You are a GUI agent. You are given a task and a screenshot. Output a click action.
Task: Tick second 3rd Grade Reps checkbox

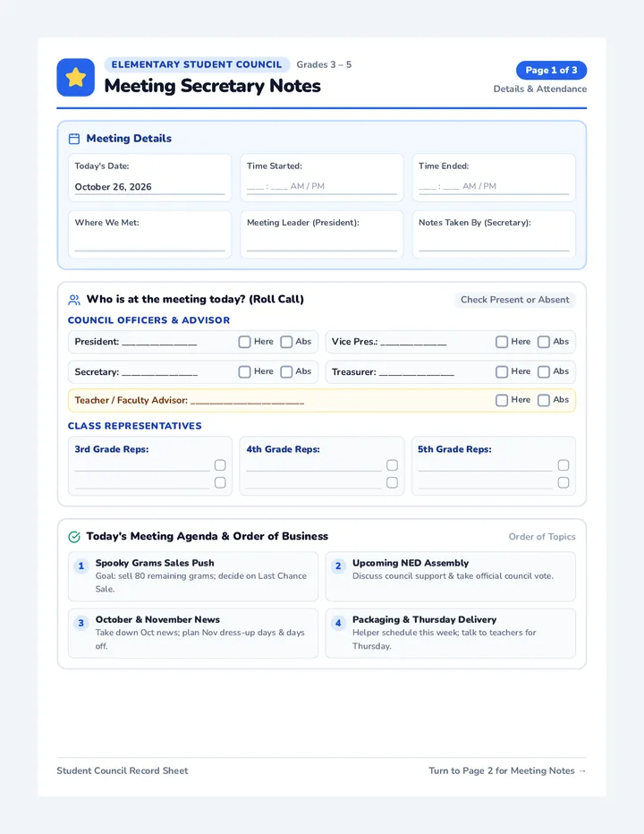220,482
